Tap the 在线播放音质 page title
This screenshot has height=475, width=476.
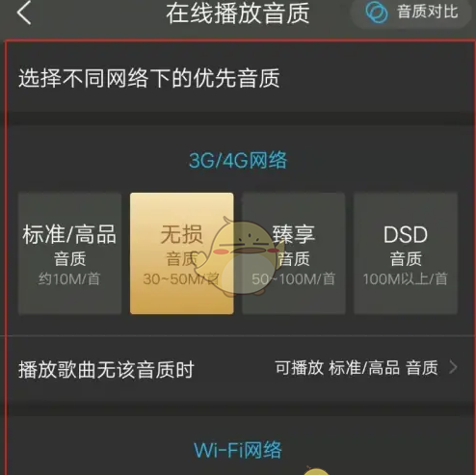(x=238, y=13)
